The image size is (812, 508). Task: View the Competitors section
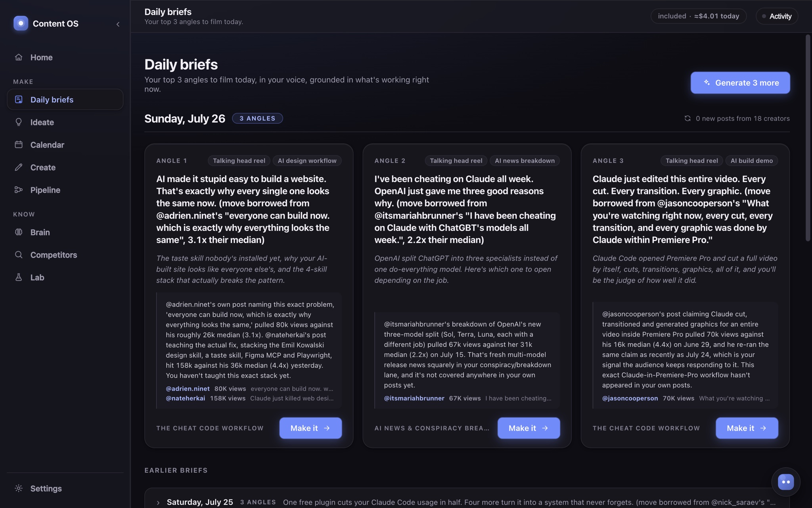pyautogui.click(x=65, y=255)
